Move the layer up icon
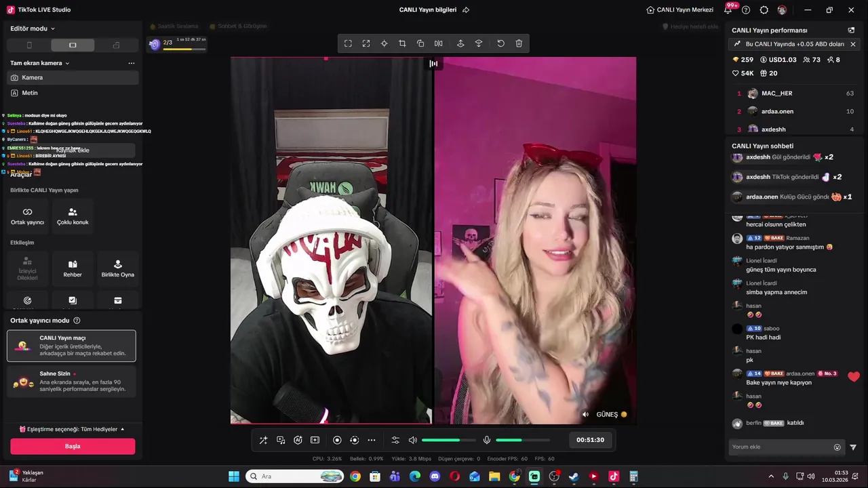 point(460,43)
